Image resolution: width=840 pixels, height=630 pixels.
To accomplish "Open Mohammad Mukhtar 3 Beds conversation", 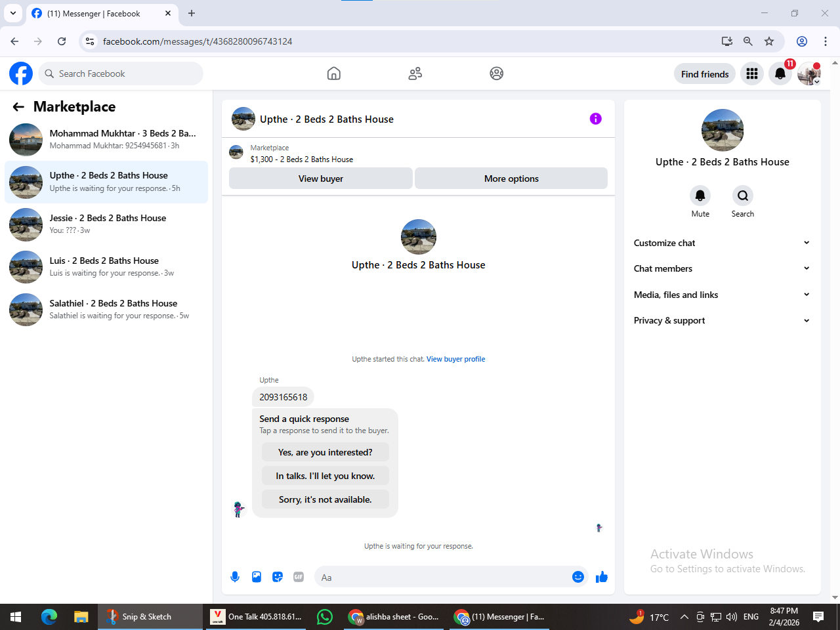I will [106, 139].
